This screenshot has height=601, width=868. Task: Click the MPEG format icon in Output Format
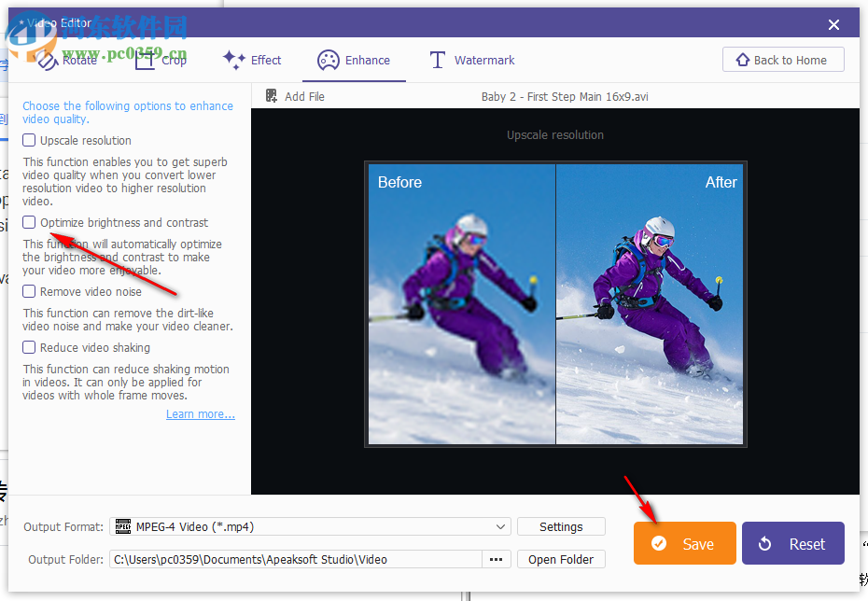click(122, 526)
